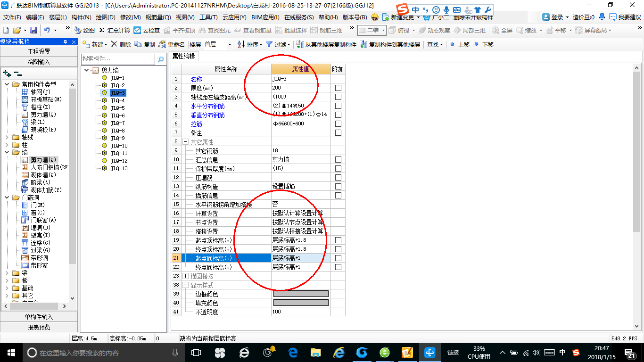Run 汇总计算 summary calculation
The height and width of the screenshot is (362, 644).
click(x=115, y=30)
